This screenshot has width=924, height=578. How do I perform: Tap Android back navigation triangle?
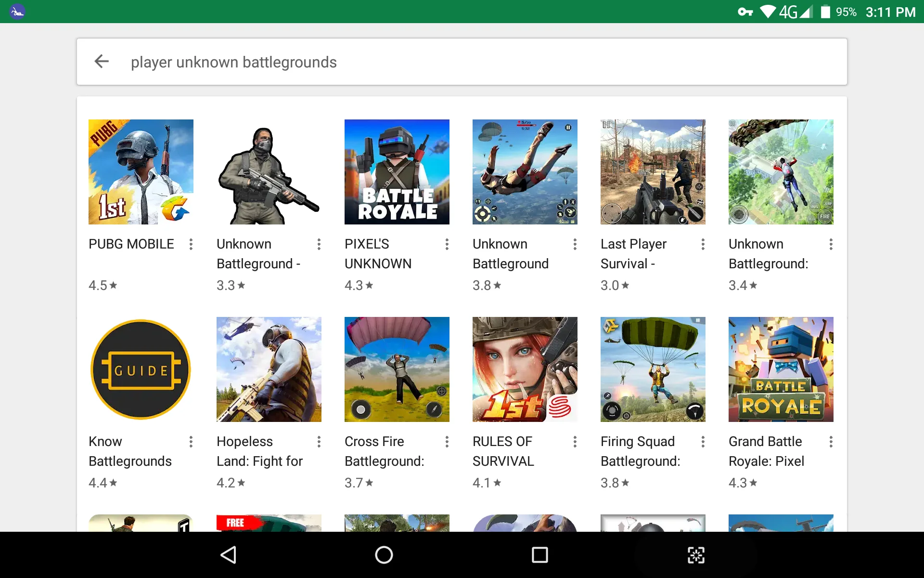[x=228, y=555]
